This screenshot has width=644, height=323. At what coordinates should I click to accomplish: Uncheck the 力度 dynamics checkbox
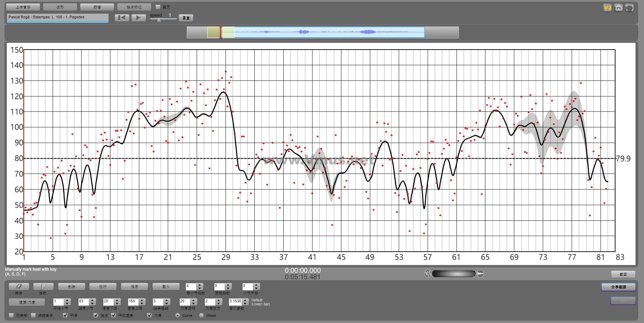(x=149, y=315)
